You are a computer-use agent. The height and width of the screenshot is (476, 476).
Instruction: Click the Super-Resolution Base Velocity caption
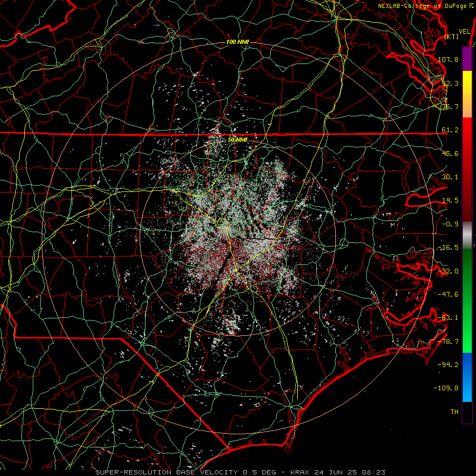[241, 472]
